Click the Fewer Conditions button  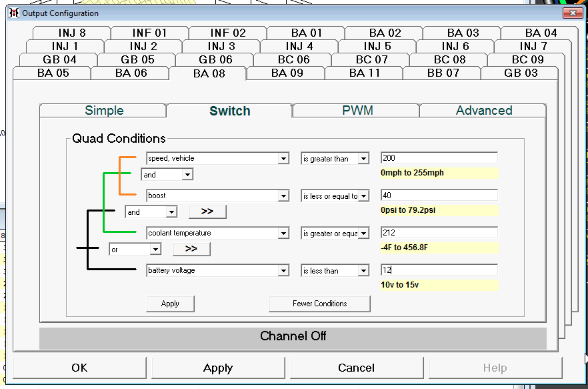coord(319,304)
